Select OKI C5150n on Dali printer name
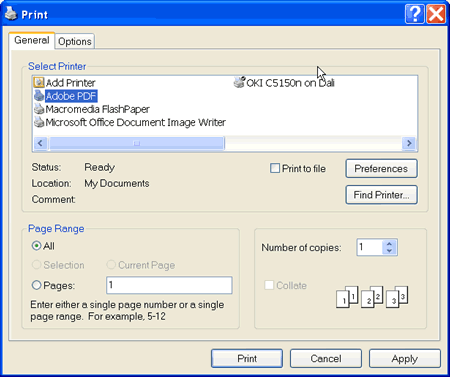The height and width of the screenshot is (377, 450). [290, 83]
